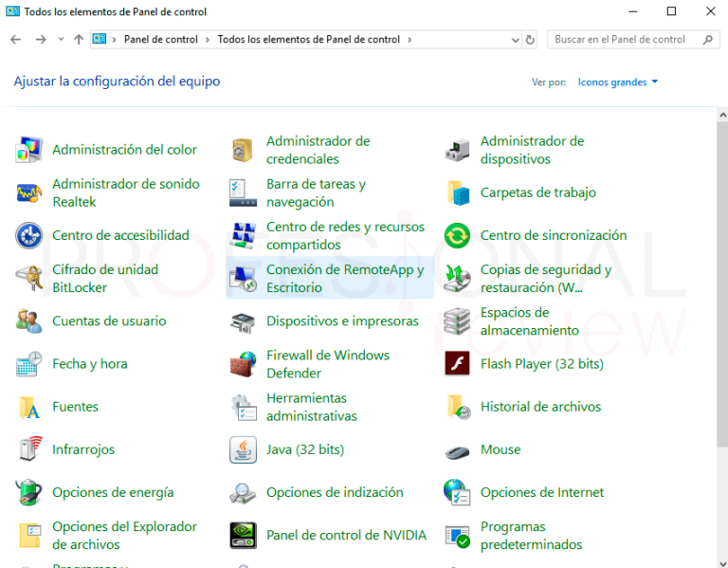Focus the 'Buscar en el Panel de control' field
Image resolution: width=728 pixels, height=568 pixels.
[x=633, y=40]
